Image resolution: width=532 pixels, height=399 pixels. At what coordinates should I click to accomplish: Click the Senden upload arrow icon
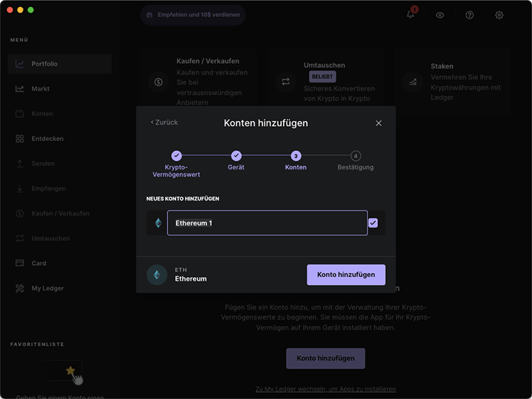click(20, 164)
